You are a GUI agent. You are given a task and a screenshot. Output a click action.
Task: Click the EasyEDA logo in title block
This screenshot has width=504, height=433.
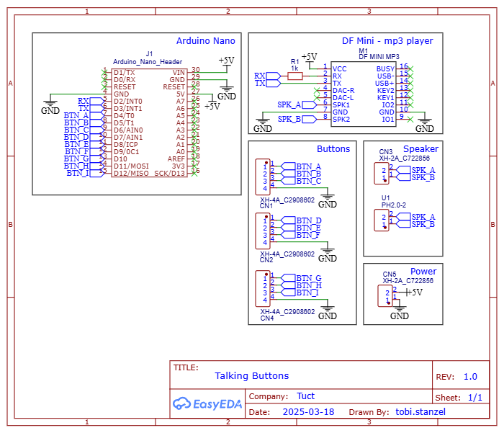tap(207, 404)
